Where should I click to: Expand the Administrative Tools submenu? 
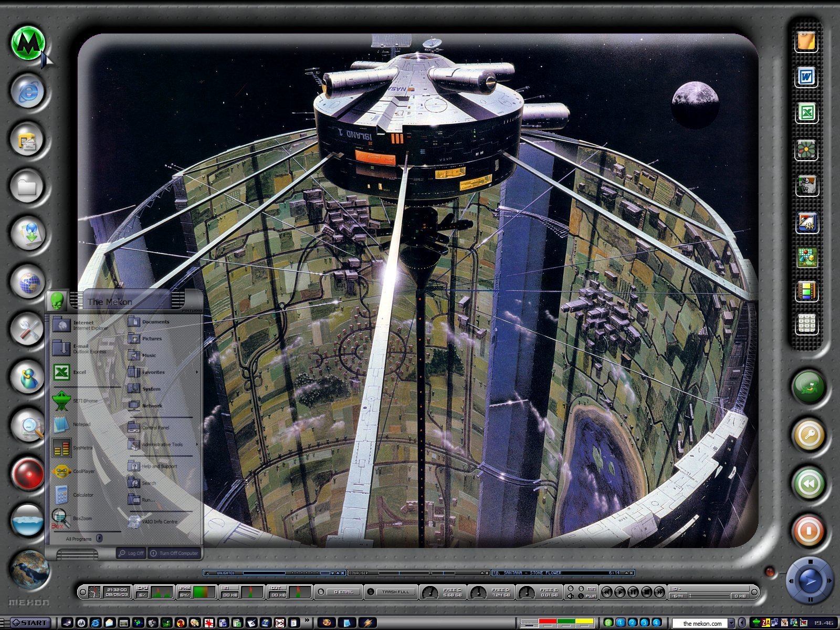pos(197,444)
